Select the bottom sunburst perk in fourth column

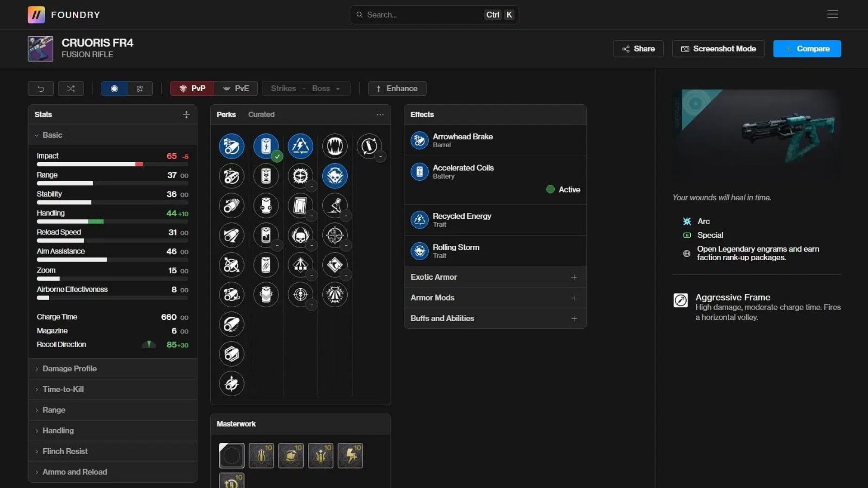pos(335,295)
